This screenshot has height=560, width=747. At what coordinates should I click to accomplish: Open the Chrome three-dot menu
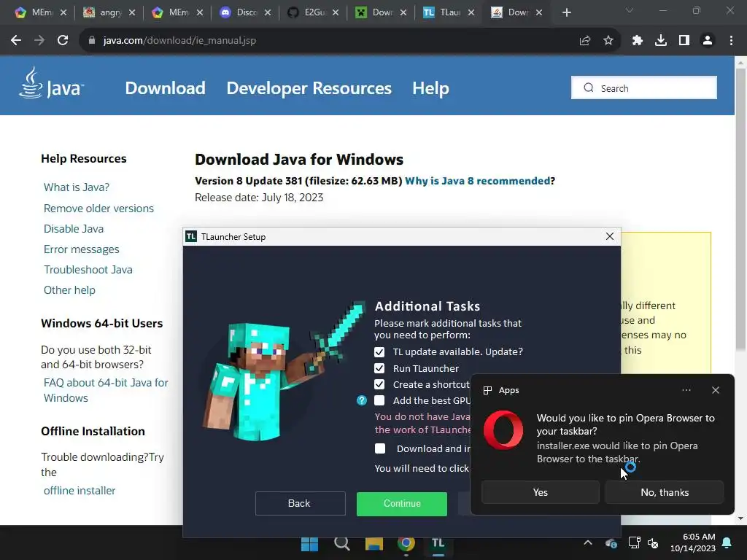pos(731,41)
